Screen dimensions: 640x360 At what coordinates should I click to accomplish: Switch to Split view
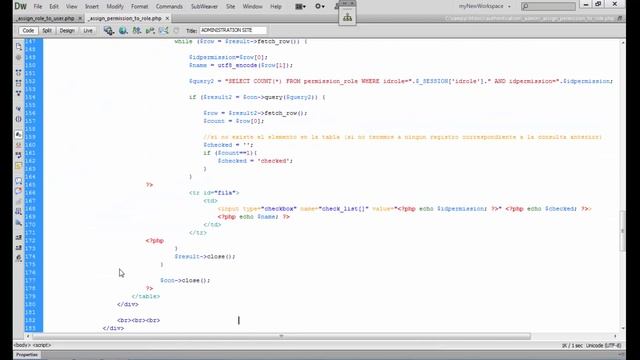(47, 31)
